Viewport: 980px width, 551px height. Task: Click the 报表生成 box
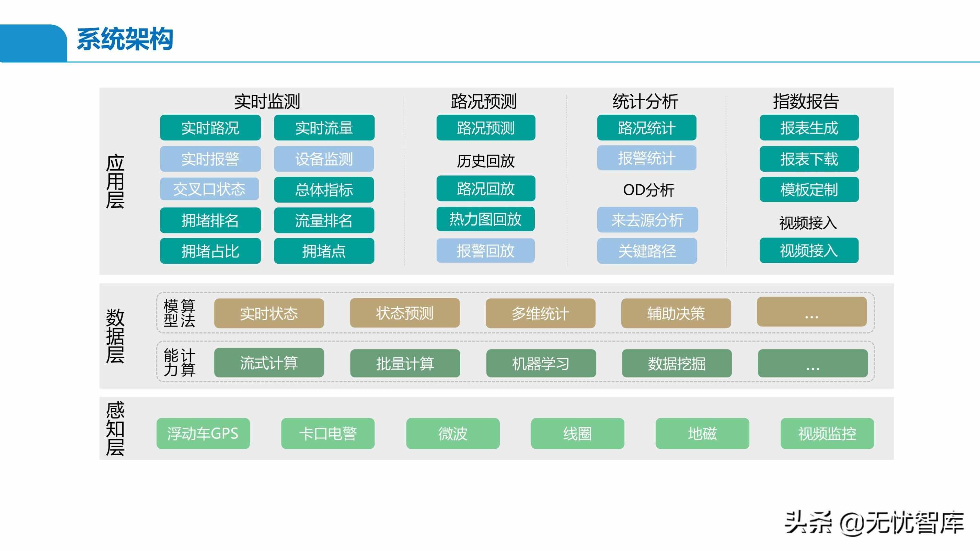pyautogui.click(x=809, y=127)
